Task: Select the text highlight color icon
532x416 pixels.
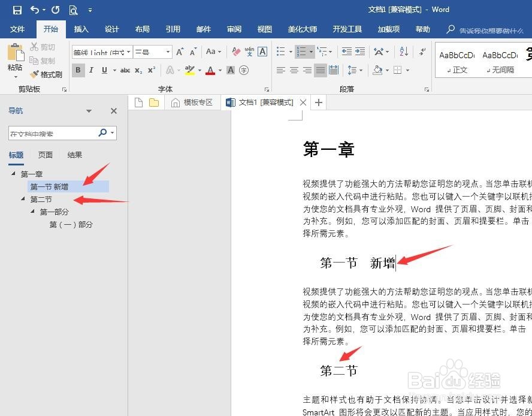Action: (190, 71)
